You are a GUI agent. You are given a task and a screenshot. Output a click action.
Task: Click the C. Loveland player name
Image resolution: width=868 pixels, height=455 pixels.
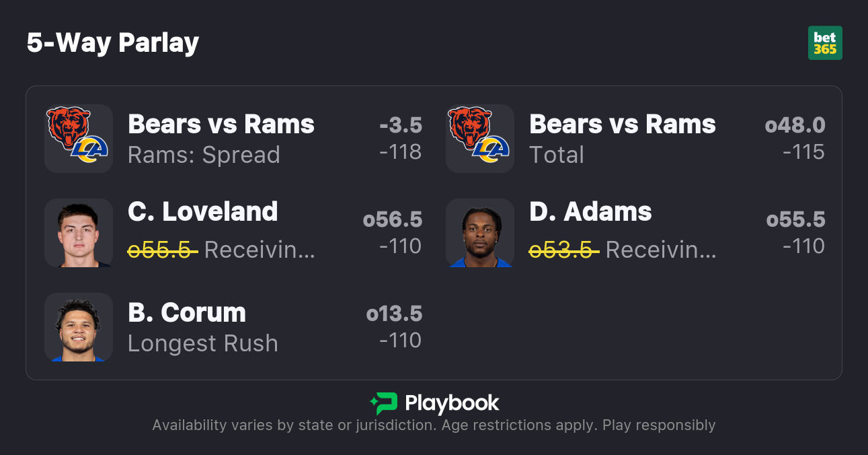tap(202, 212)
